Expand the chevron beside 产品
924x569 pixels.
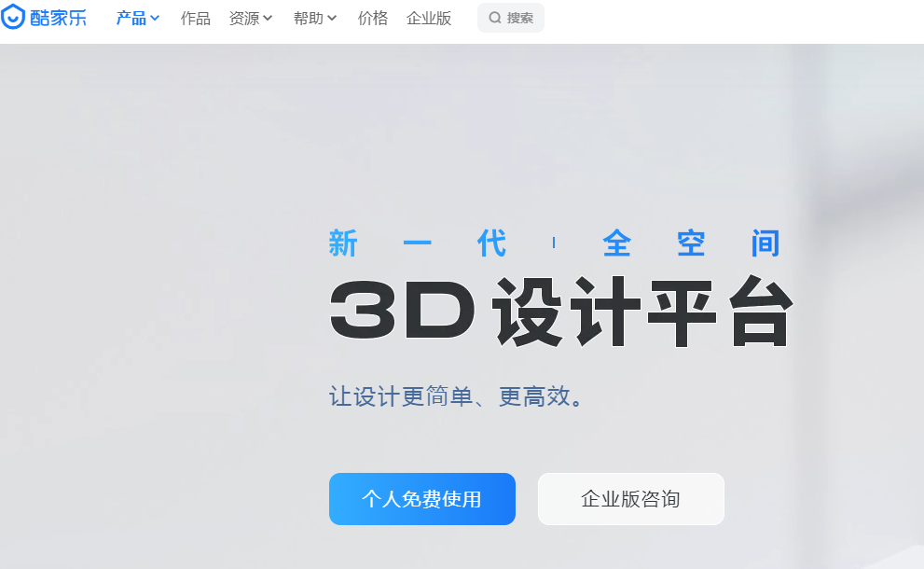[155, 19]
